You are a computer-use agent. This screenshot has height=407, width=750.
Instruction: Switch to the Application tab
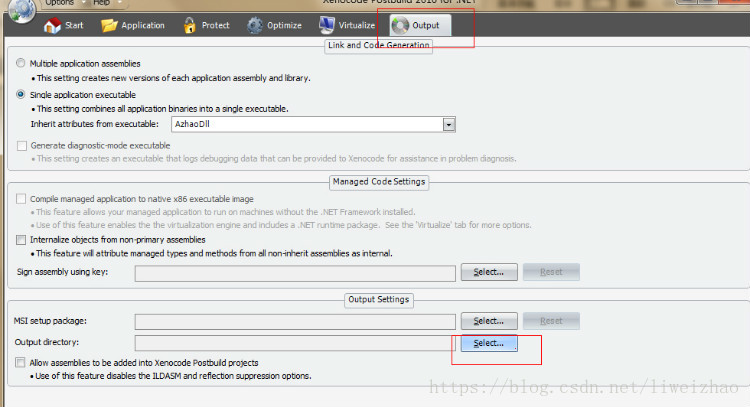point(133,25)
